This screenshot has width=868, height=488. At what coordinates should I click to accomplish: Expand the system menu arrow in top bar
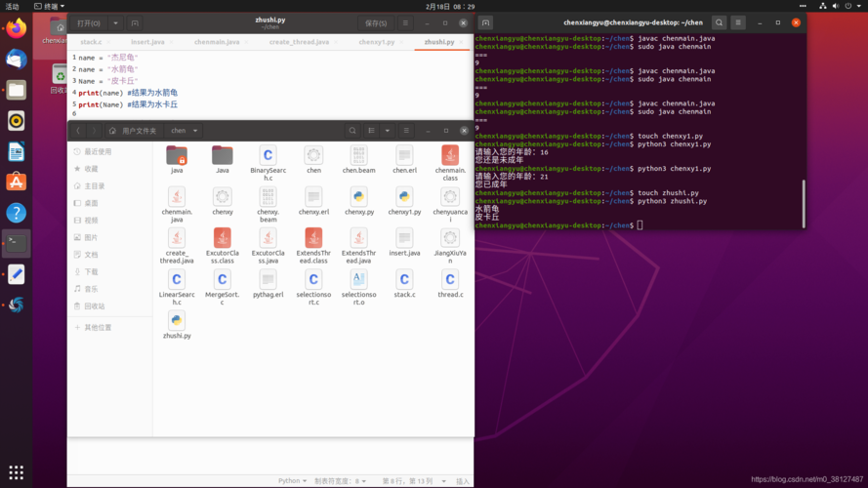(x=859, y=6)
